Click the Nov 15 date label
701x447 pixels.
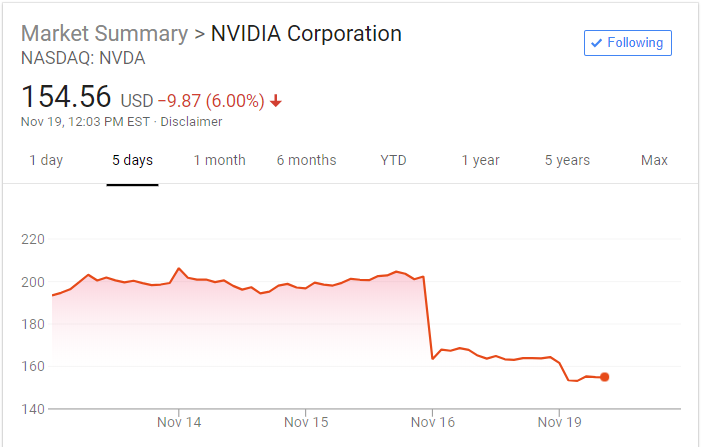tap(305, 422)
